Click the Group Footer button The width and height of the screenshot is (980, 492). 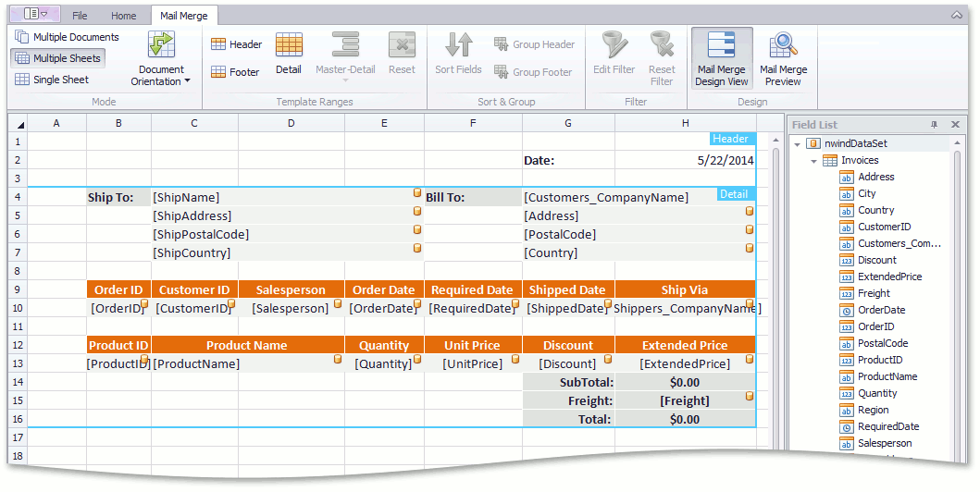pos(533,72)
